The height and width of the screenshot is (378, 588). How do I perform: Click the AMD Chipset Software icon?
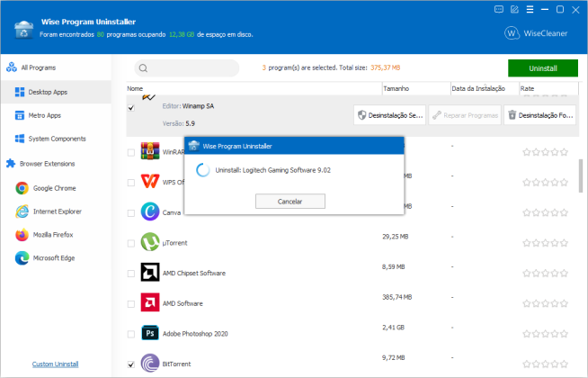(x=150, y=272)
